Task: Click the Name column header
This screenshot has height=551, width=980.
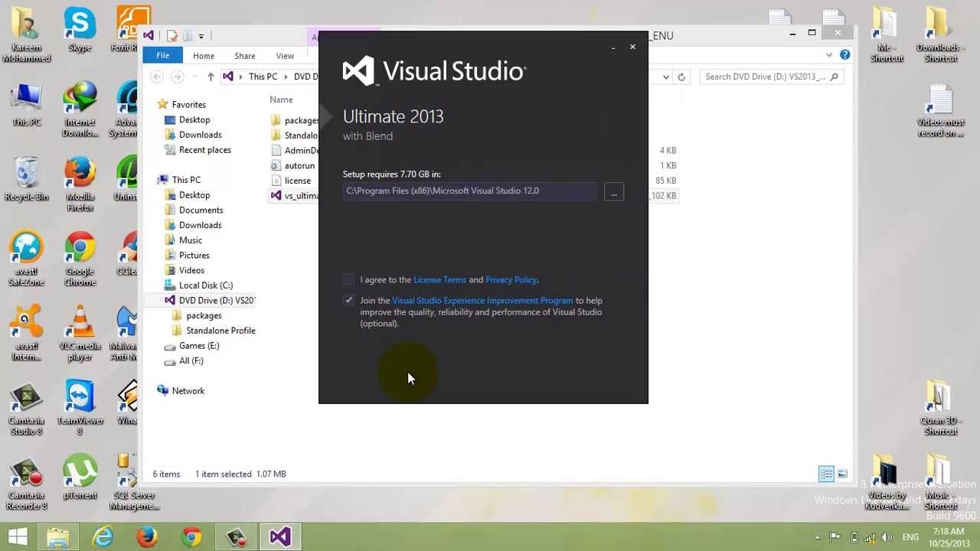Action: click(x=281, y=99)
